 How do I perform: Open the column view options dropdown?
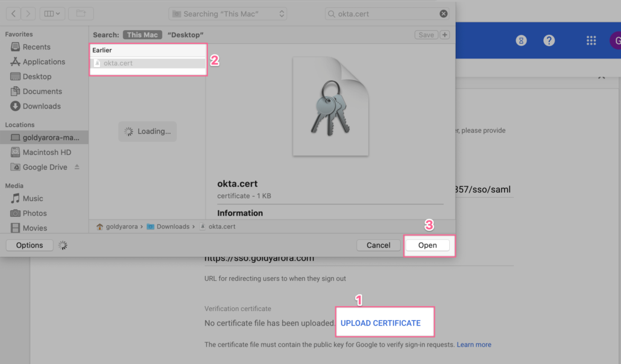click(x=52, y=13)
